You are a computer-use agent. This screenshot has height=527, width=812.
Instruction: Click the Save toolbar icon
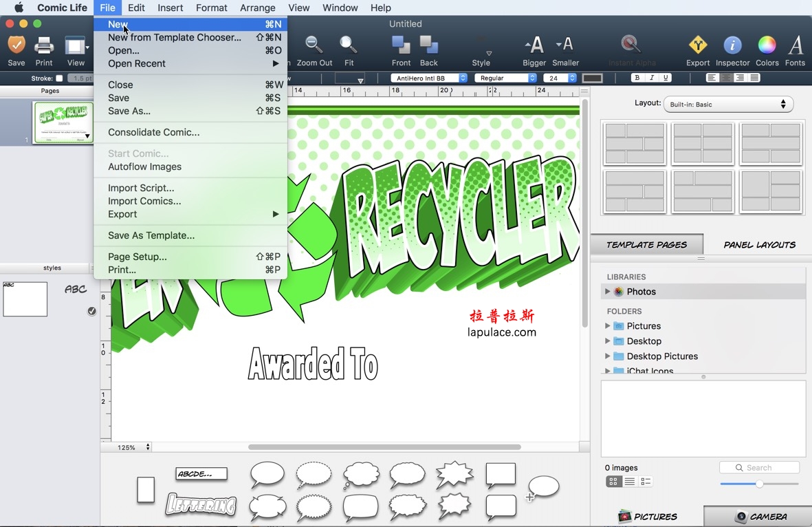(16, 45)
